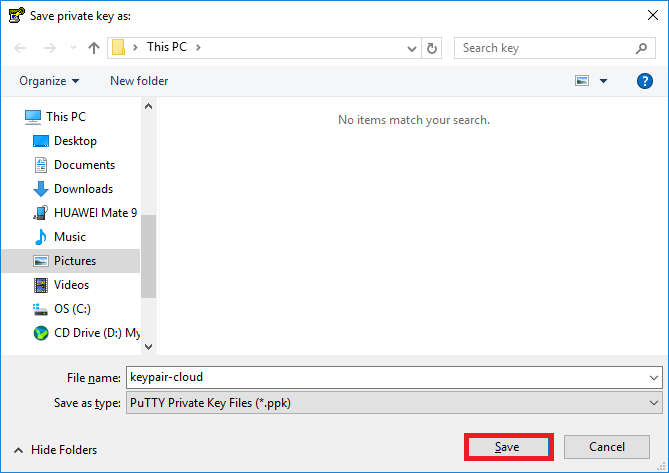Click the Save button

(x=508, y=447)
